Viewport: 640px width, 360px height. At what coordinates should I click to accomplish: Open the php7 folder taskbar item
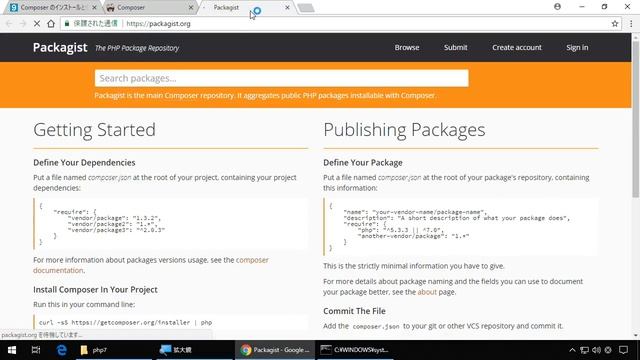(114, 350)
